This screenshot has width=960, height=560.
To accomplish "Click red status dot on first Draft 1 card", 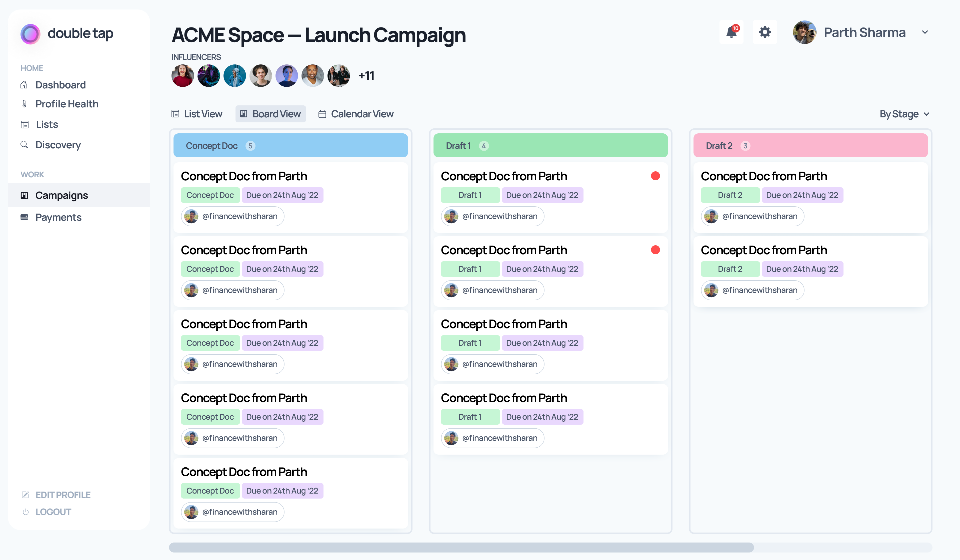I will (x=655, y=176).
